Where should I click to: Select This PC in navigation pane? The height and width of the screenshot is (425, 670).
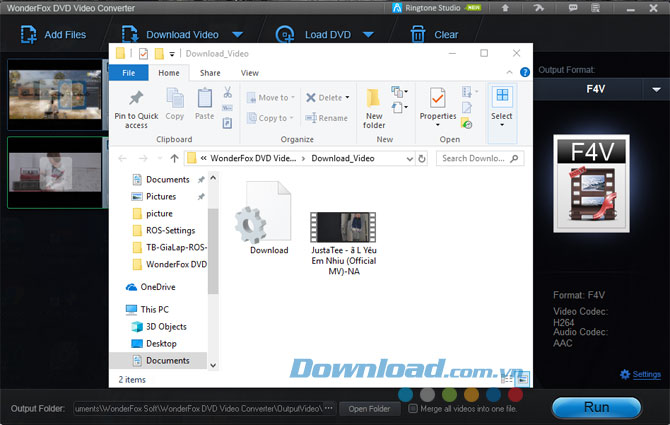coord(154,309)
